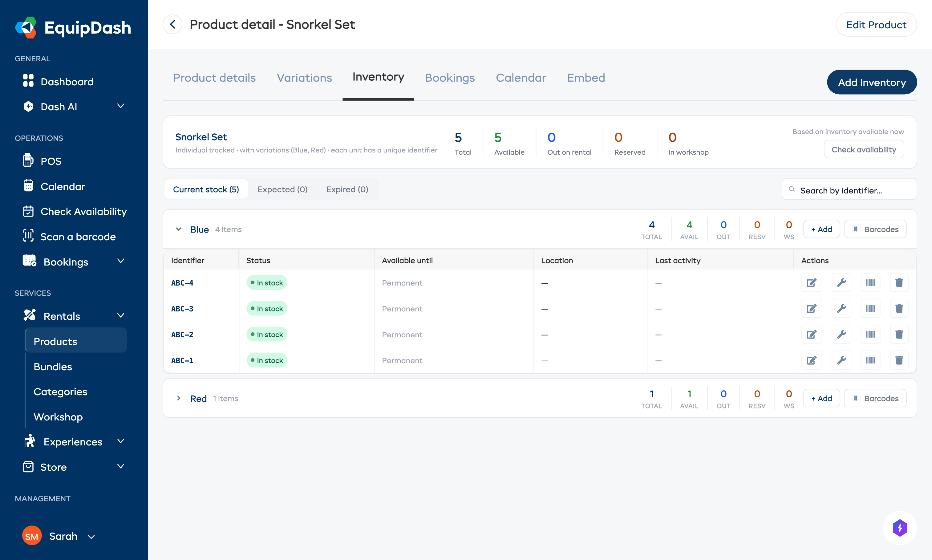Switch to the Expected (0) stock filter
Image resolution: width=932 pixels, height=560 pixels.
282,189
